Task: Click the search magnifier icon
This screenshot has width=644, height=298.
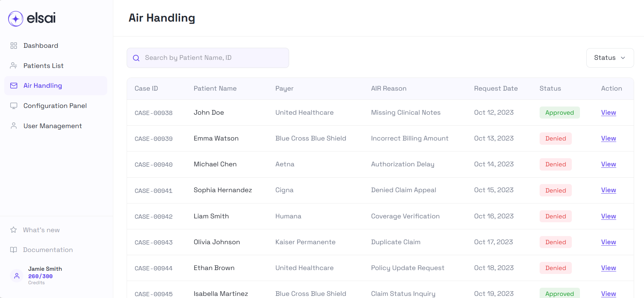Action: click(x=136, y=58)
